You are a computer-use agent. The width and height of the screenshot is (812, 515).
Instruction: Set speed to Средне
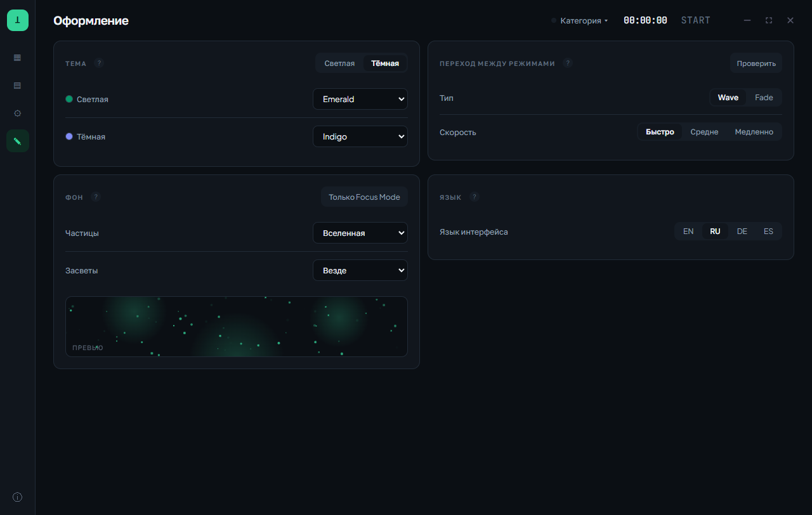click(704, 132)
